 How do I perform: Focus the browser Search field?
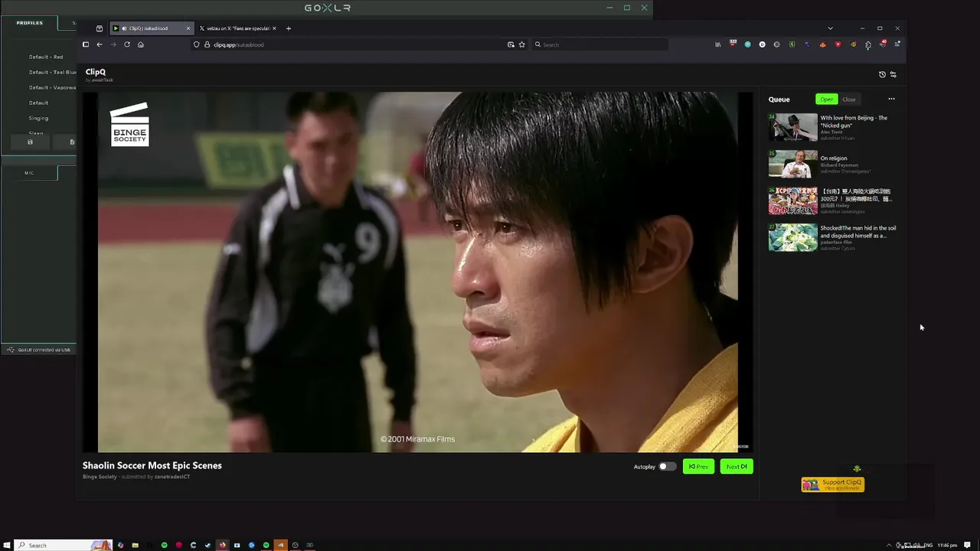[x=600, y=44]
